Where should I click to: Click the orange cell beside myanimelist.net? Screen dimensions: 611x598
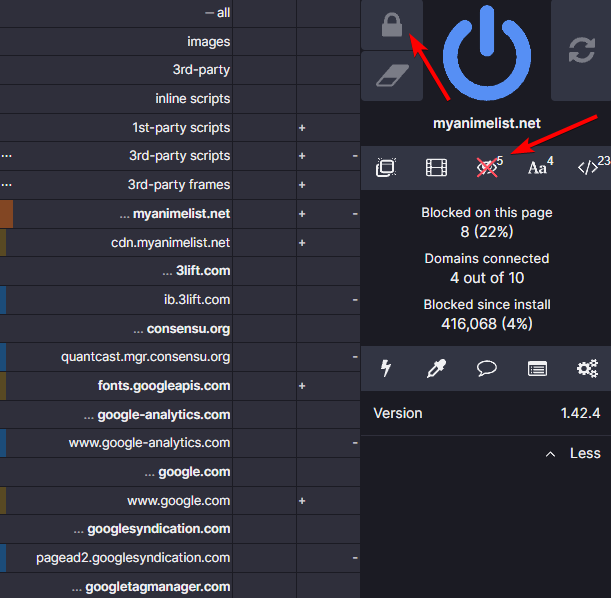6,214
